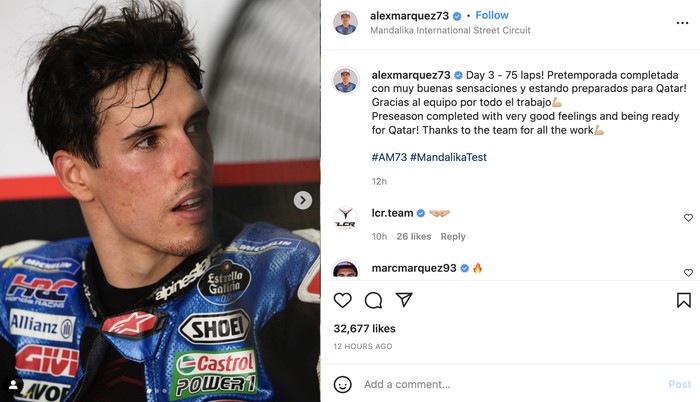The height and width of the screenshot is (402, 700).
Task: Reply to the lcr.team comment
Action: [453, 237]
